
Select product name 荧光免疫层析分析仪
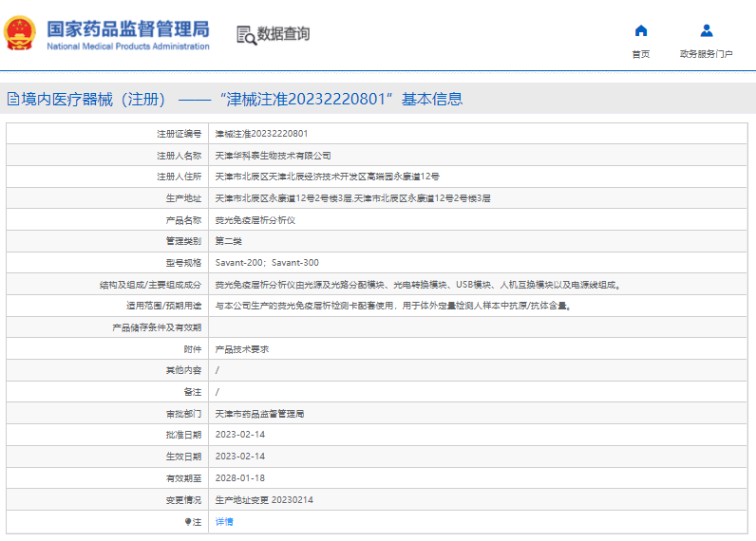coord(255,220)
